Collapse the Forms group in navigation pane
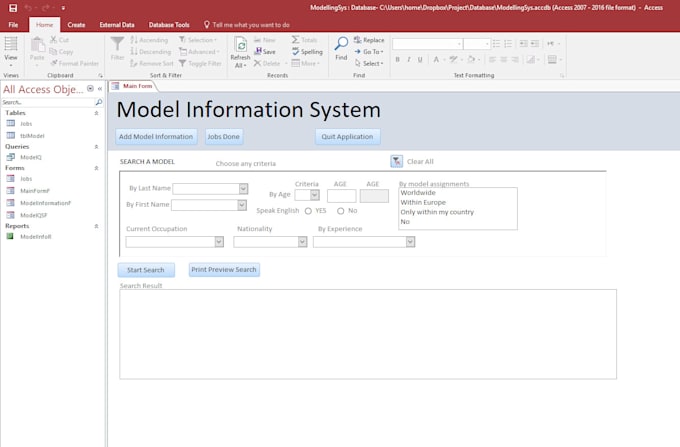Image resolution: width=680 pixels, height=447 pixels. pos(96,168)
